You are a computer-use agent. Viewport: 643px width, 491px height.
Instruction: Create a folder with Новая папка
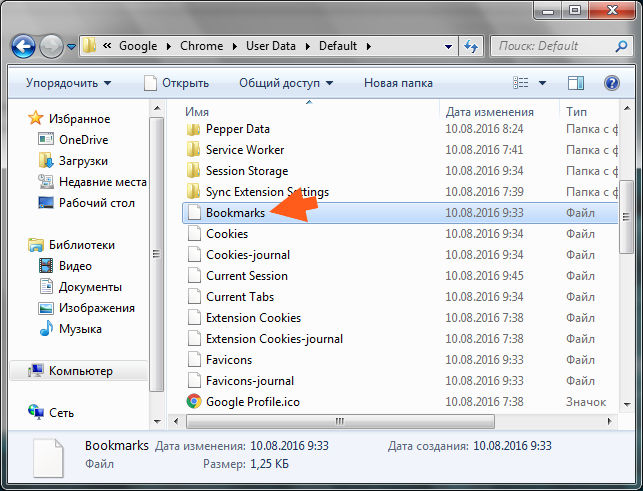click(398, 83)
